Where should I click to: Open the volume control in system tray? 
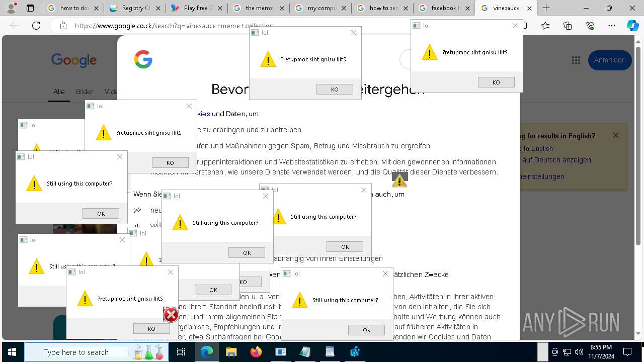click(x=579, y=352)
